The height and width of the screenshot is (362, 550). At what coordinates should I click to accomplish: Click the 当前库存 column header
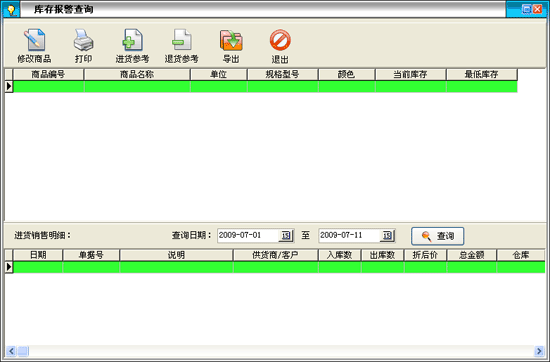[410, 74]
